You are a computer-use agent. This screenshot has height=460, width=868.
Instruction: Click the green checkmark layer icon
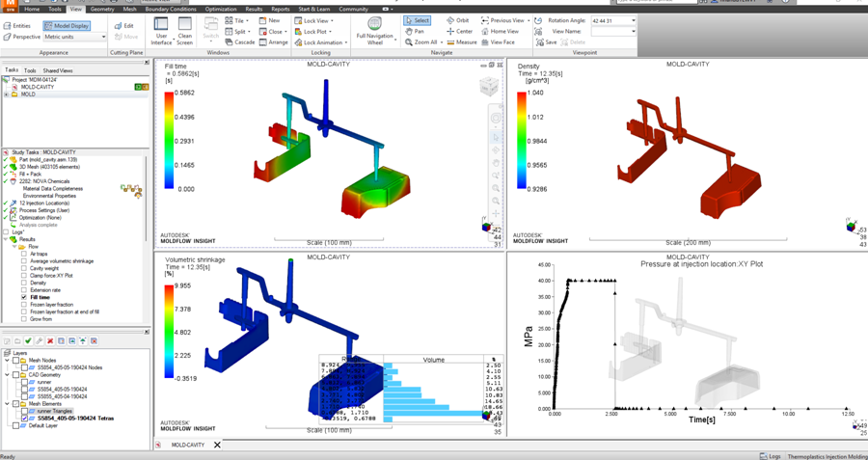tap(28, 340)
